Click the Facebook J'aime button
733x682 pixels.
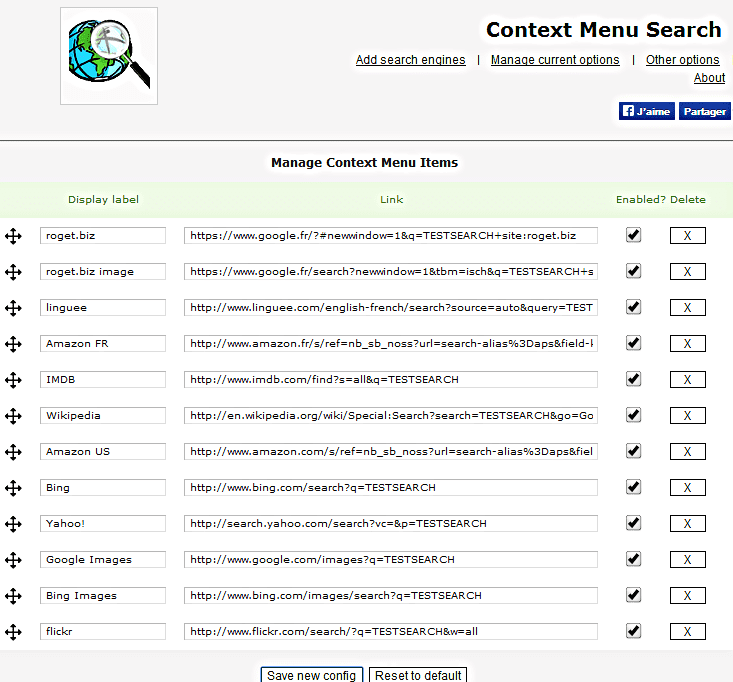coord(646,111)
